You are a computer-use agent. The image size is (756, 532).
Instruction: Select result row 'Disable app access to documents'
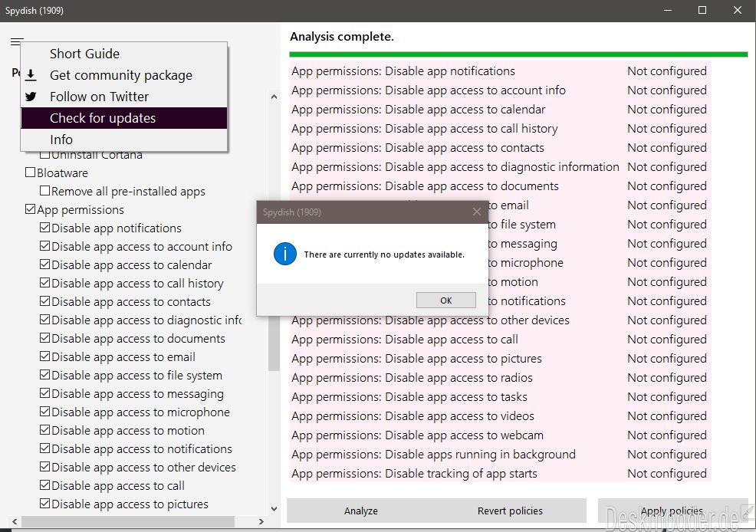pos(500,186)
